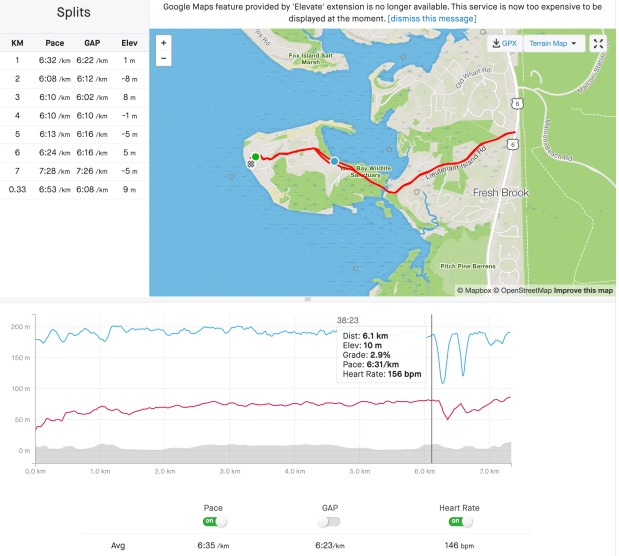Open the Terrain Map dropdown
This screenshot has height=556, width=619.
(x=554, y=44)
